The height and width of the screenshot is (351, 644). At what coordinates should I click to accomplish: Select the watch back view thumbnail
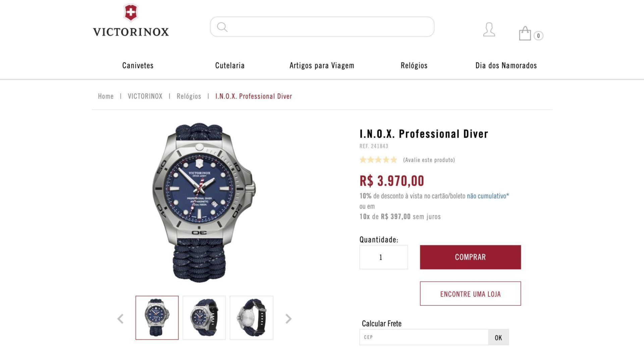[x=252, y=318]
